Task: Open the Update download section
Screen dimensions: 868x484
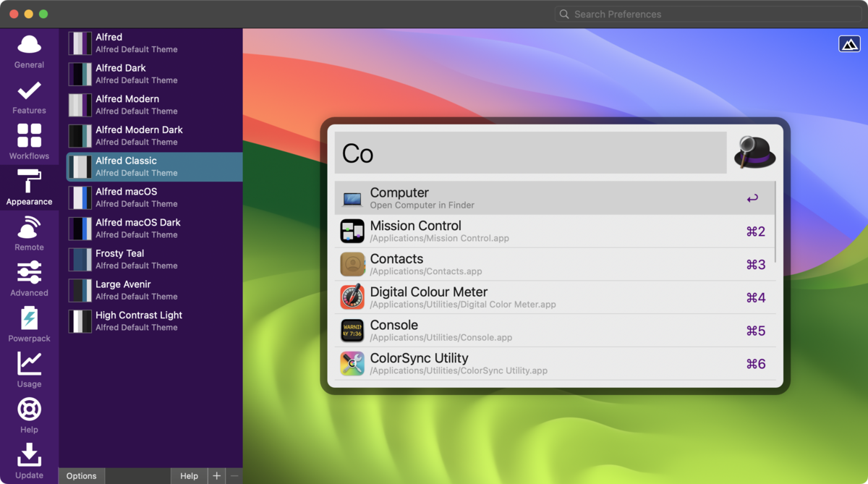Action: (29, 462)
